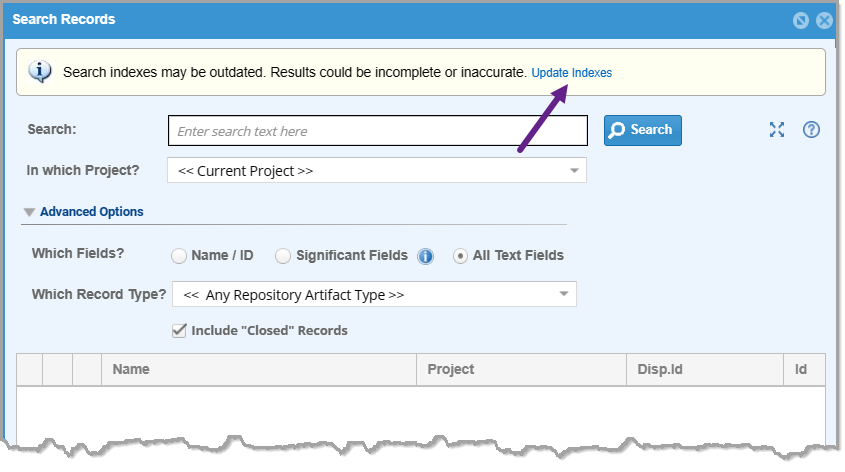
Task: Choose the All Text Fields radio button
Action: [x=460, y=256]
